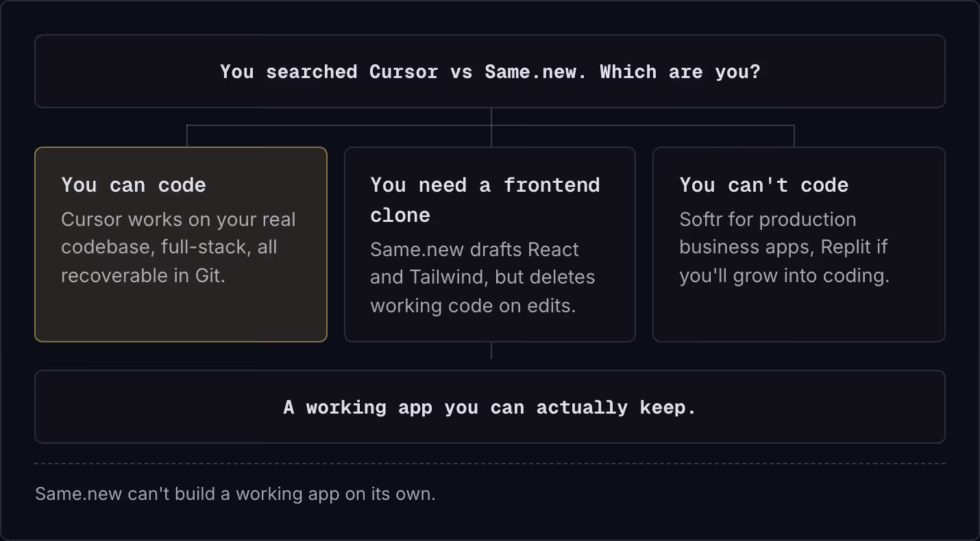This screenshot has width=980, height=541.
Task: Click the 'A working app you can actually keep.' box
Action: pos(490,407)
